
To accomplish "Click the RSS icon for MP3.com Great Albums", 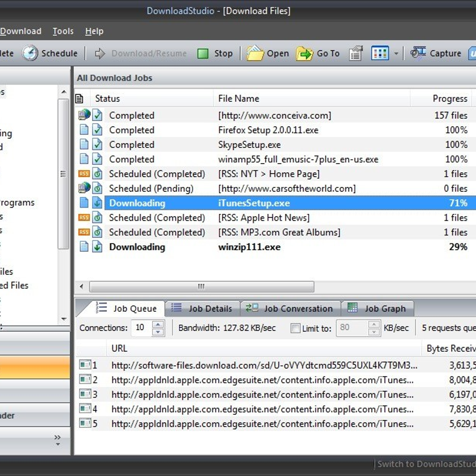I will click(x=84, y=232).
